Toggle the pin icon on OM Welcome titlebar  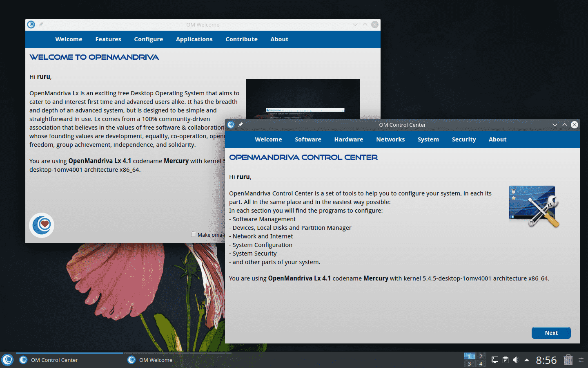tap(40, 24)
